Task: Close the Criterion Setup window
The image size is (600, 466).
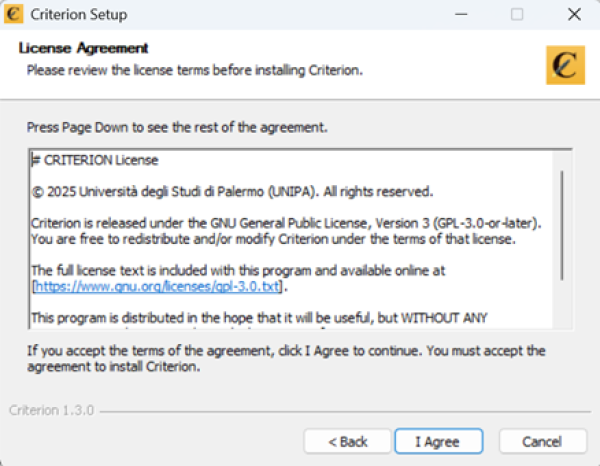Action: (573, 15)
